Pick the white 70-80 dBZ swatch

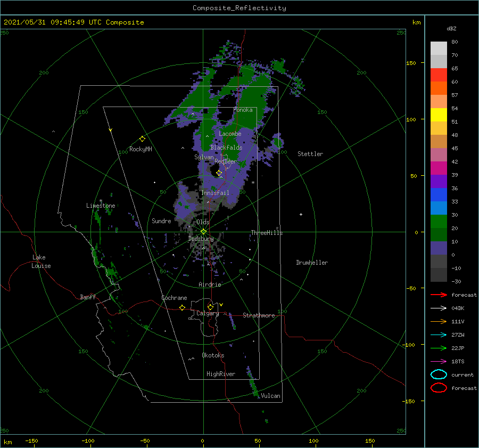439,48
